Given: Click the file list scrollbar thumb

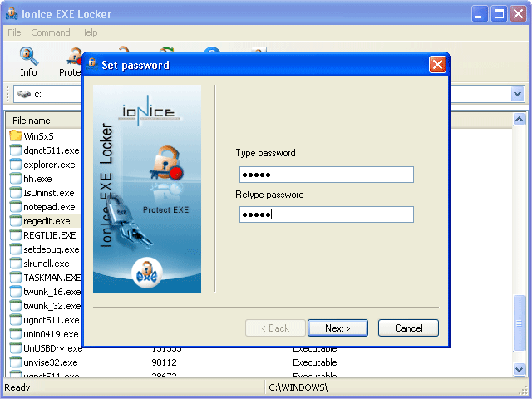Looking at the screenshot, I should tap(519, 323).
